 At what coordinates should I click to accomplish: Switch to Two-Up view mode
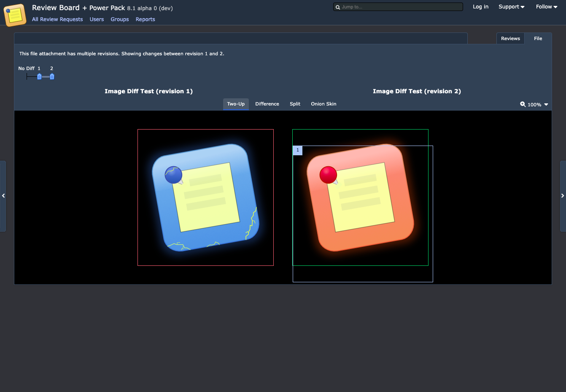(236, 104)
